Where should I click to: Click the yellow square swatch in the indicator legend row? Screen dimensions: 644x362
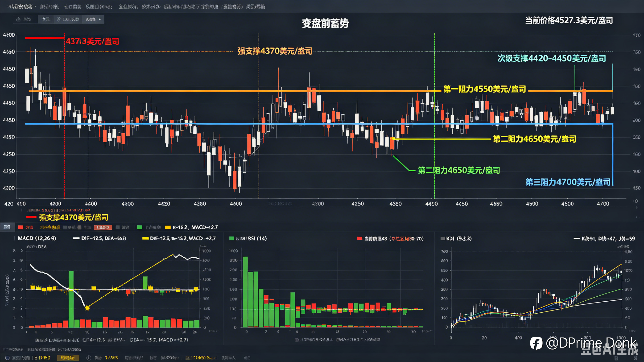click(168, 227)
